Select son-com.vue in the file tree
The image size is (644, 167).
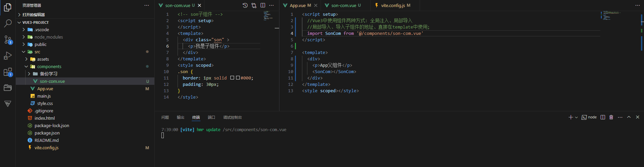85,81
